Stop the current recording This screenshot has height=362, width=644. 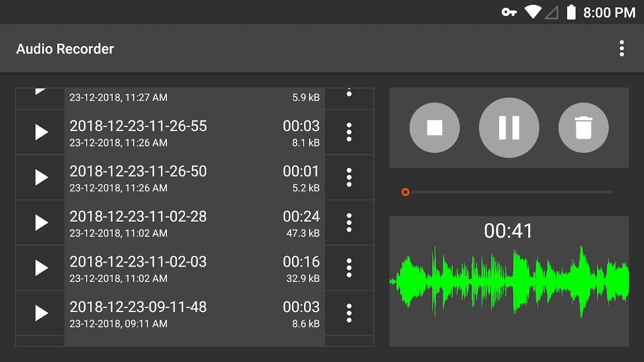click(434, 128)
